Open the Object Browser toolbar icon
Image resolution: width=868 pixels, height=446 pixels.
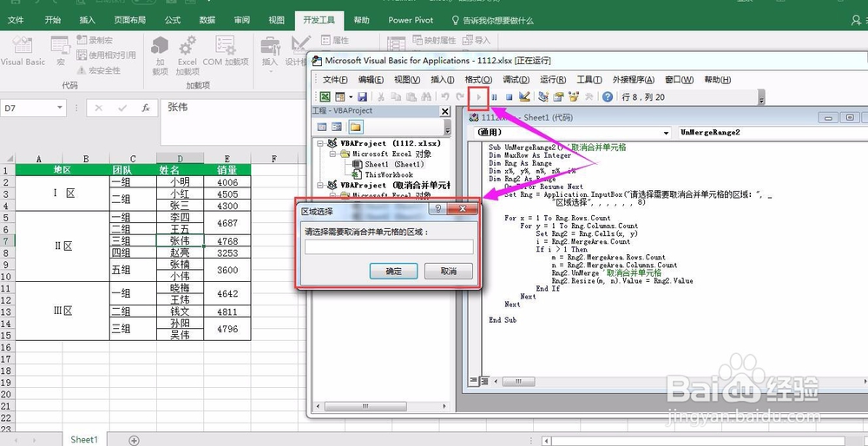pos(574,97)
